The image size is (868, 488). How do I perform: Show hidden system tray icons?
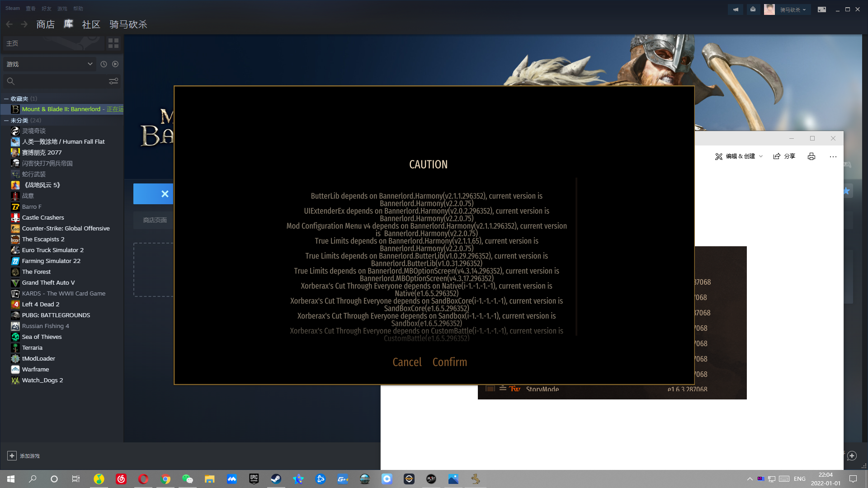[750, 479]
